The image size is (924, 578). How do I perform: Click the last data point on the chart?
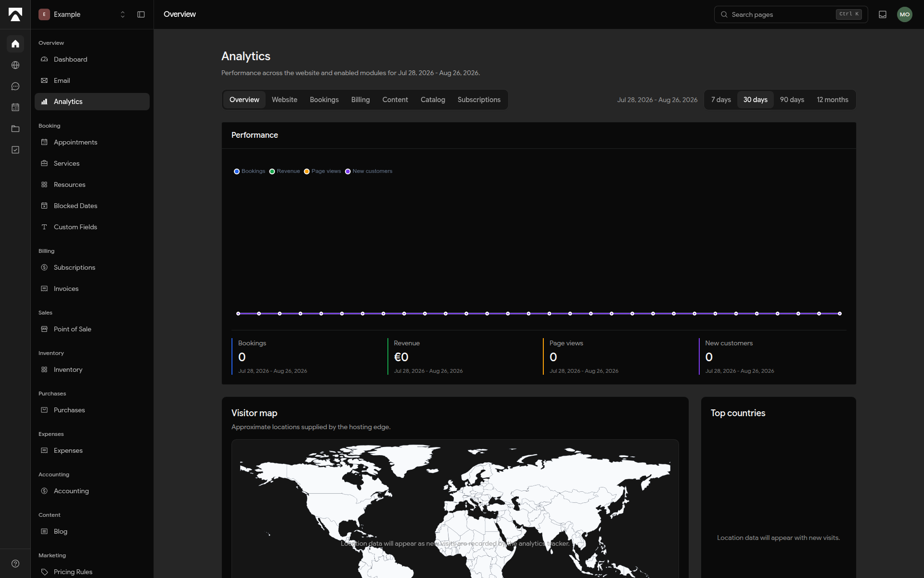click(839, 314)
